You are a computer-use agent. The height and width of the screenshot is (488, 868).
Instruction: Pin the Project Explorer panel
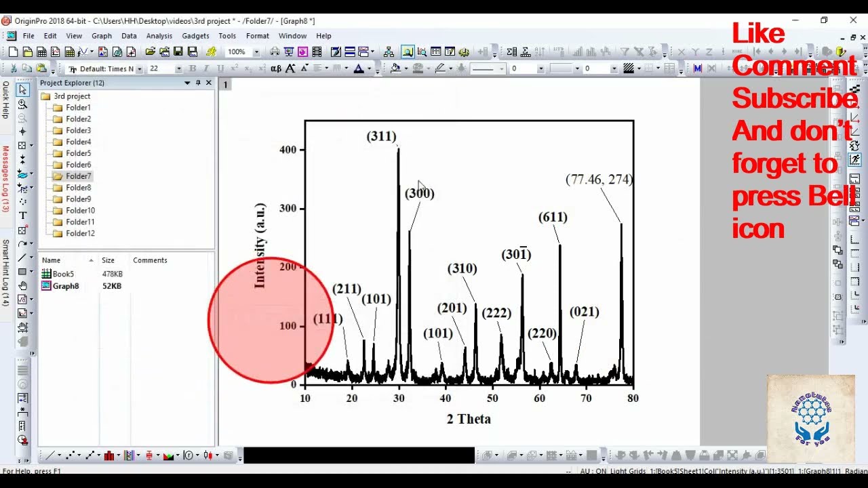tap(198, 83)
